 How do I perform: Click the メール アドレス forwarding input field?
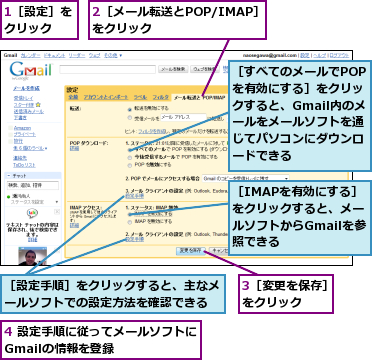click(184, 117)
